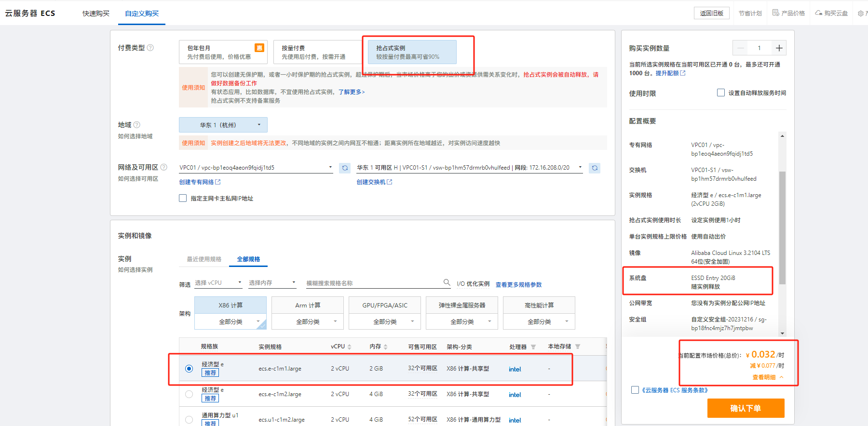The height and width of the screenshot is (426, 868).
Task: Open 处理器 column filter icon
Action: tap(533, 347)
